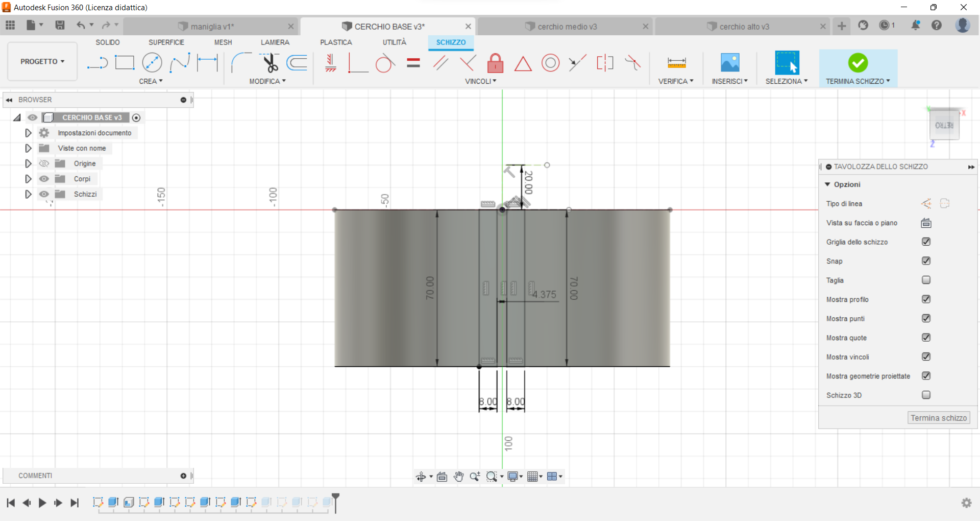This screenshot has width=980, height=521.
Task: Select the Line sketch tool
Action: point(97,62)
